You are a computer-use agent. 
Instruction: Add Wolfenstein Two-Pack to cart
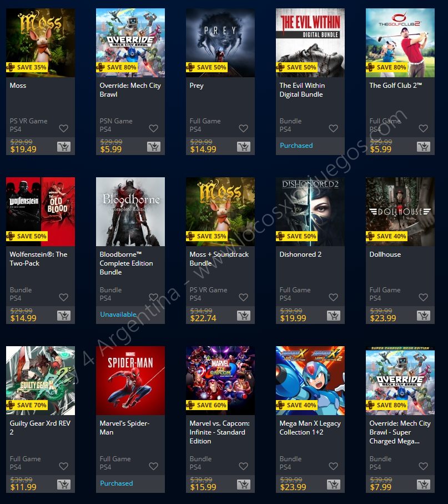(64, 316)
